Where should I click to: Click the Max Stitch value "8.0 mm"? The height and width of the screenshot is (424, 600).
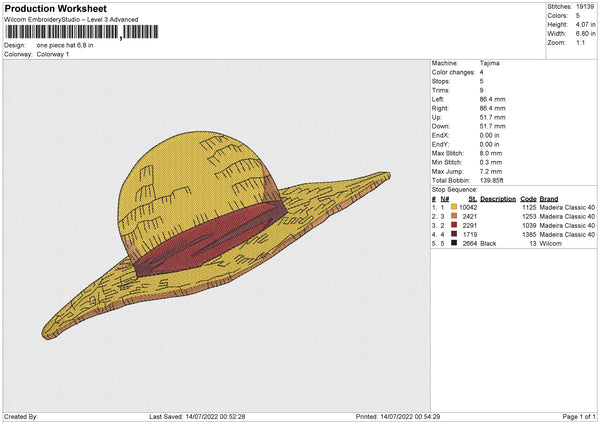491,153
